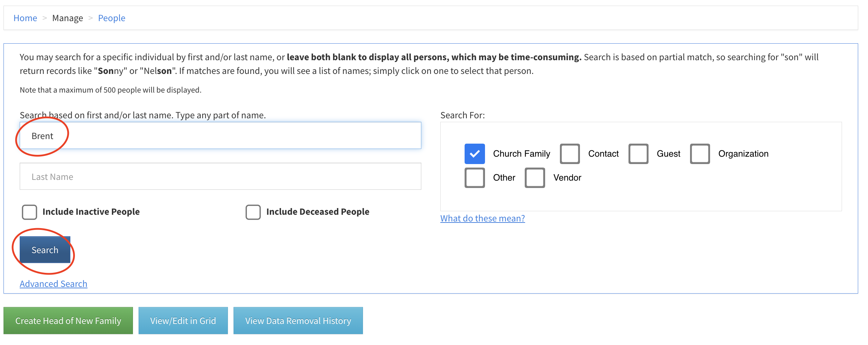Open View/Edit in Grid
The image size is (868, 345).
pyautogui.click(x=183, y=320)
